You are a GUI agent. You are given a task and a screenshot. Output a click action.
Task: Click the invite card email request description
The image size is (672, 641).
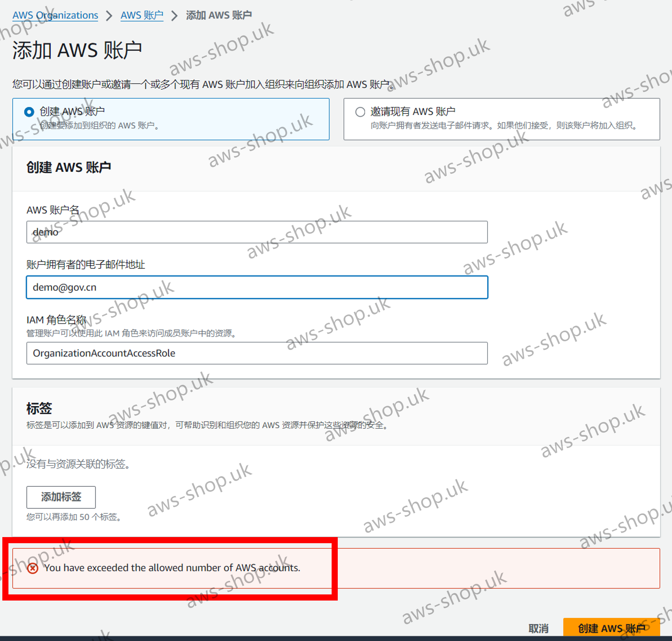tap(504, 126)
